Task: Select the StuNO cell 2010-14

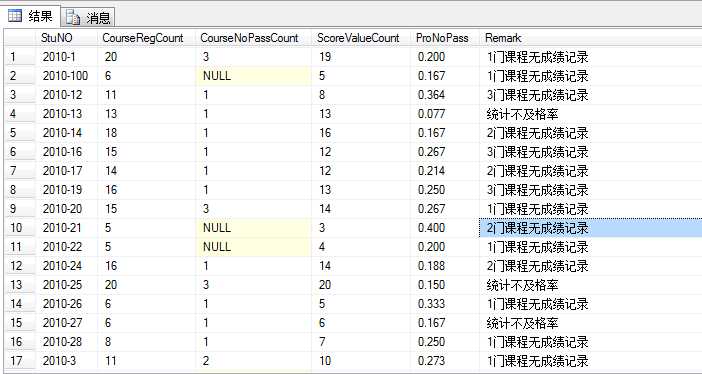Action: click(67, 133)
